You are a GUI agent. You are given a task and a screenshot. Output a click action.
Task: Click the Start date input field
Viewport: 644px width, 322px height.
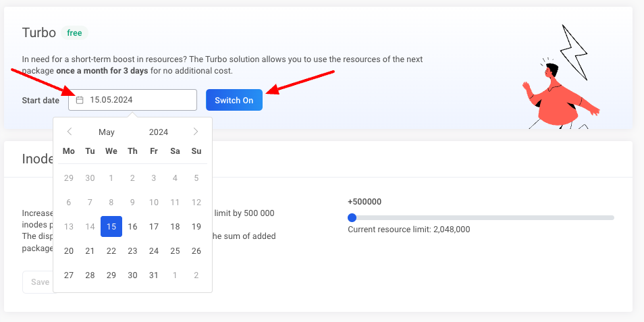(x=138, y=100)
